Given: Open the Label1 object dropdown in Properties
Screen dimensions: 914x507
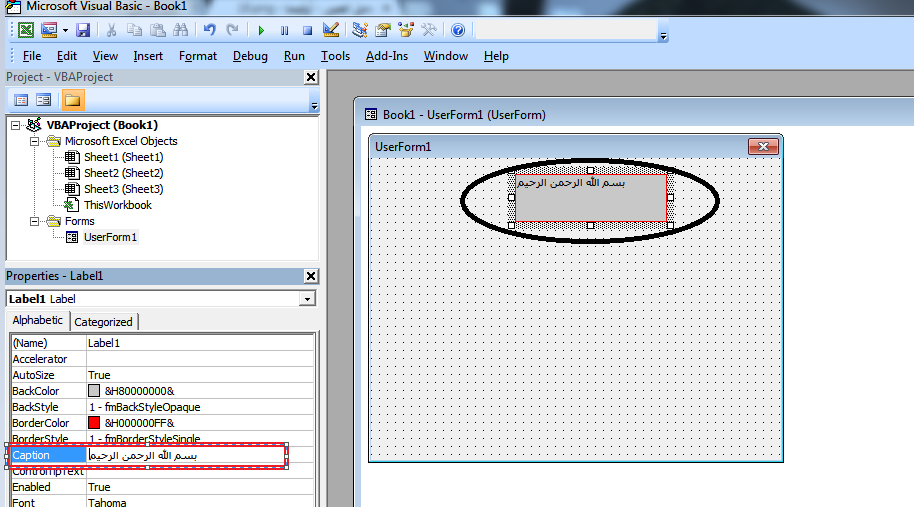Looking at the screenshot, I should pyautogui.click(x=307, y=299).
